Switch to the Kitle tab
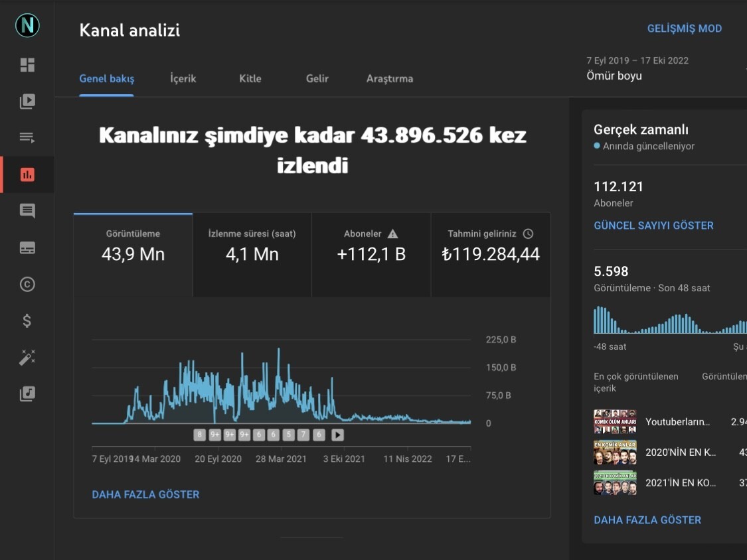The width and height of the screenshot is (747, 560). 250,78
